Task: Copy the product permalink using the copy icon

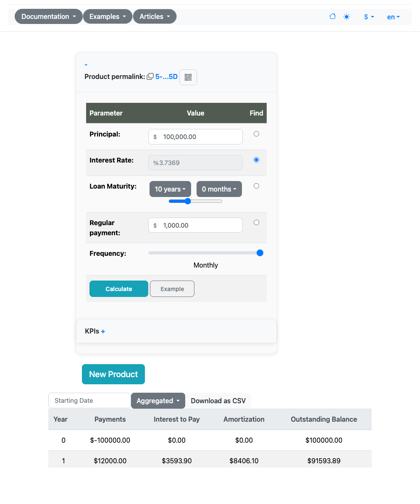Action: coord(150,76)
